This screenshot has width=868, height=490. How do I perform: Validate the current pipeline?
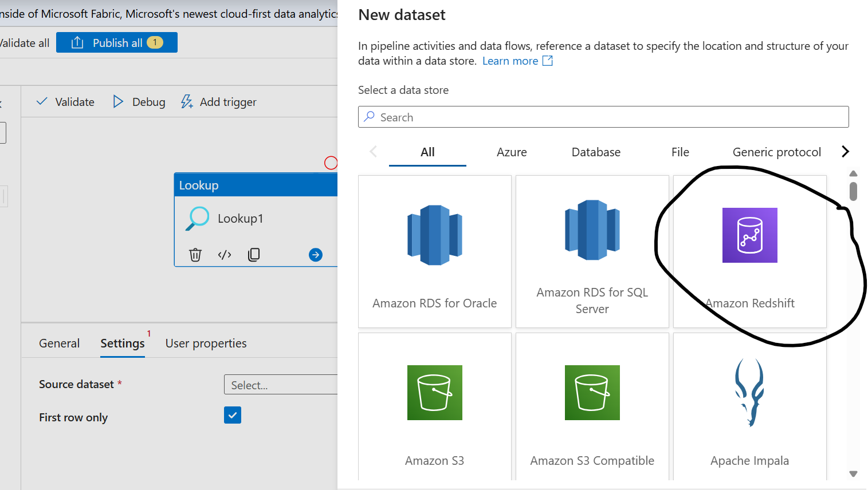(64, 101)
